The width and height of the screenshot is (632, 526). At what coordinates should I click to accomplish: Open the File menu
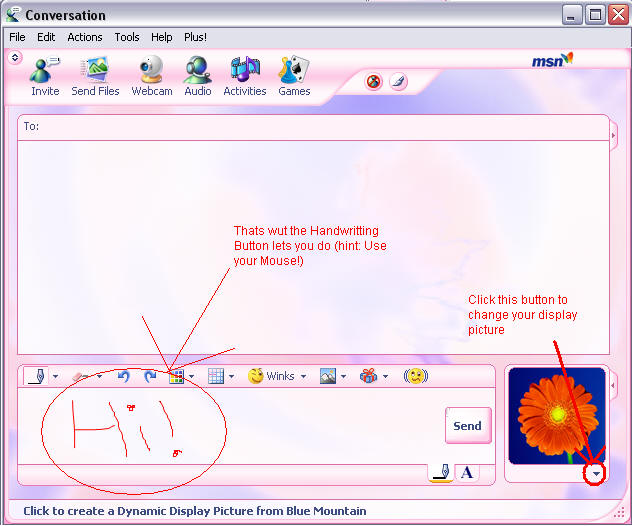[x=17, y=37]
